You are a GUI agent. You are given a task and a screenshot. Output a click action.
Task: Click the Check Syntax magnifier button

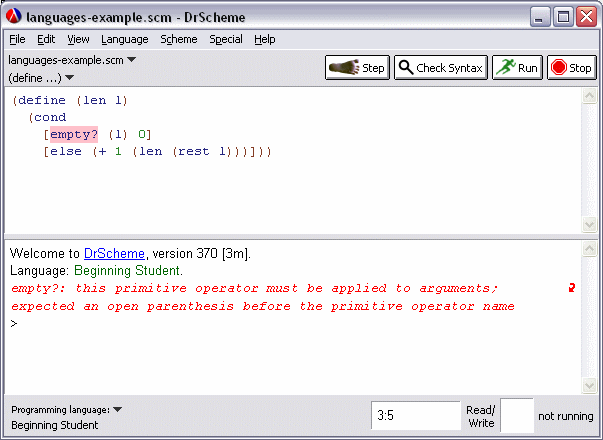coord(441,68)
